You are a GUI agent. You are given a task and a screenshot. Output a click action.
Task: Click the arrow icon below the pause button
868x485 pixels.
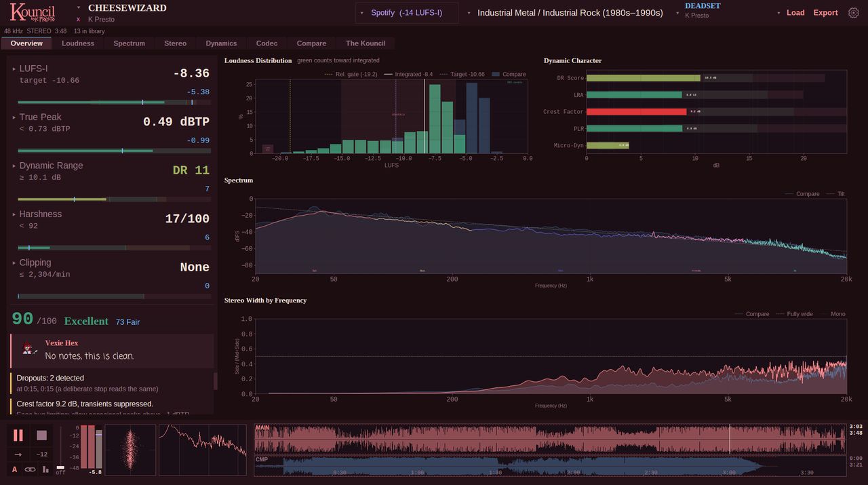pos(18,454)
